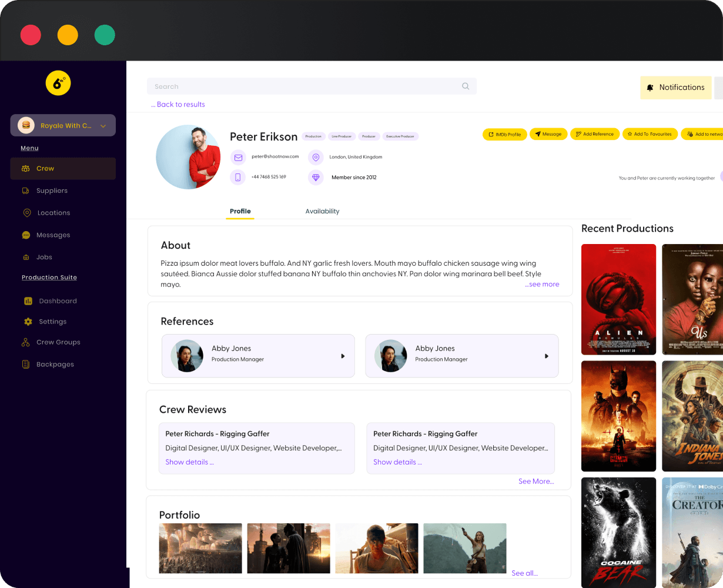
Task: Open the Portfolio image with woman aiming gun
Action: 465,549
